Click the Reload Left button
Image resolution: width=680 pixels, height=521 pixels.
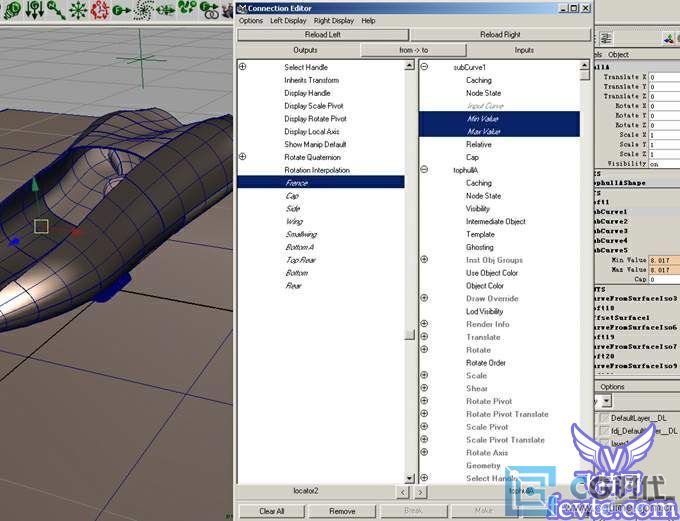click(x=323, y=35)
